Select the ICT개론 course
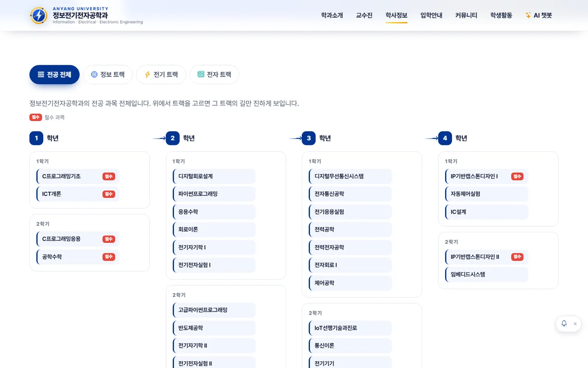Screen dimensions: 588x368 [78, 194]
